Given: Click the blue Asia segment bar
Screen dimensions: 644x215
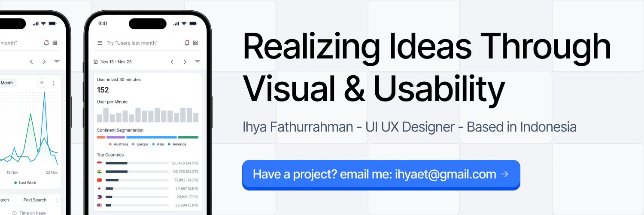Looking at the screenshot, I should coord(152,137).
